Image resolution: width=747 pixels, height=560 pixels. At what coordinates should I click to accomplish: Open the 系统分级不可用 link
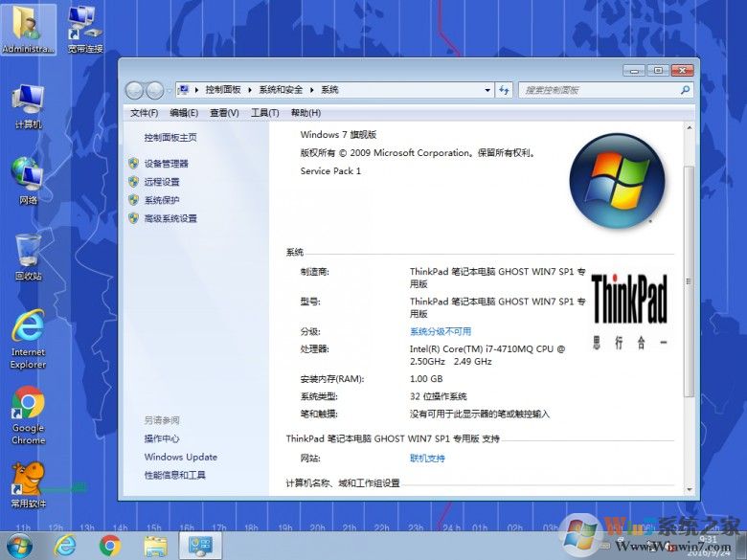[441, 331]
